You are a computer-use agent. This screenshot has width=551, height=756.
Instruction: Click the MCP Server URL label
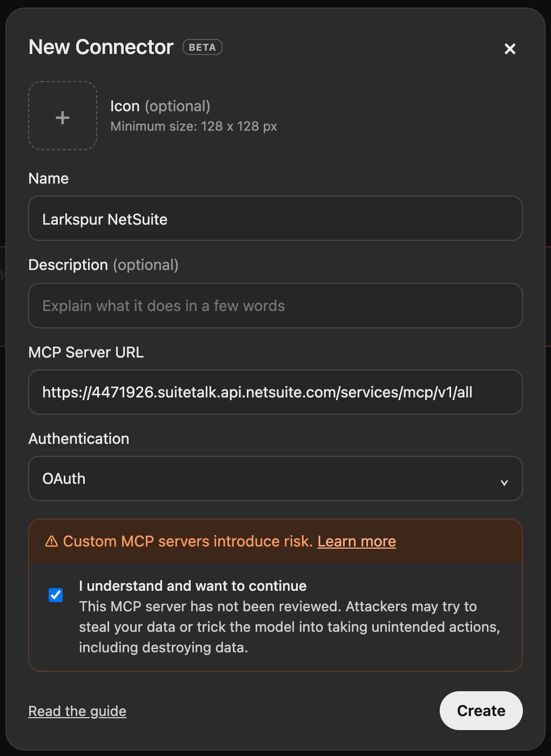click(x=86, y=352)
